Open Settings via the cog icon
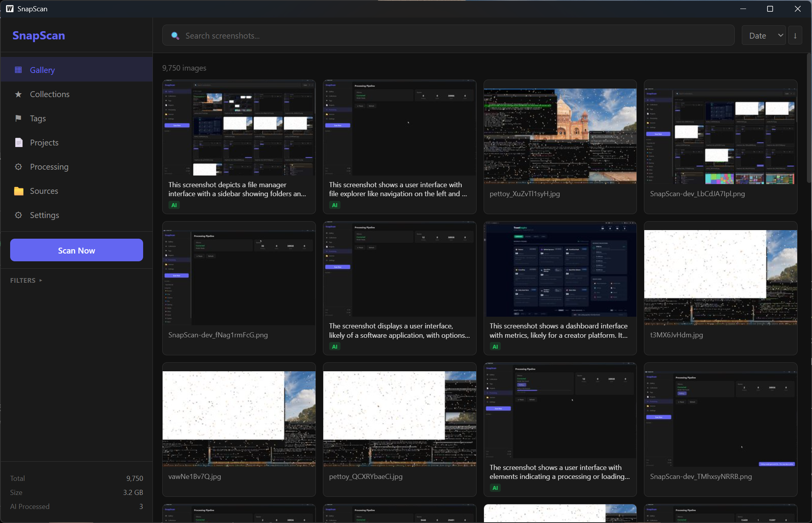Screen dimensions: 812x523 coord(18,215)
